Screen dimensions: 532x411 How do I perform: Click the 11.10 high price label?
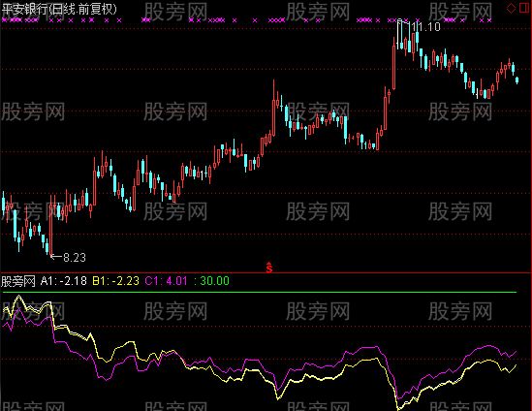coord(425,27)
